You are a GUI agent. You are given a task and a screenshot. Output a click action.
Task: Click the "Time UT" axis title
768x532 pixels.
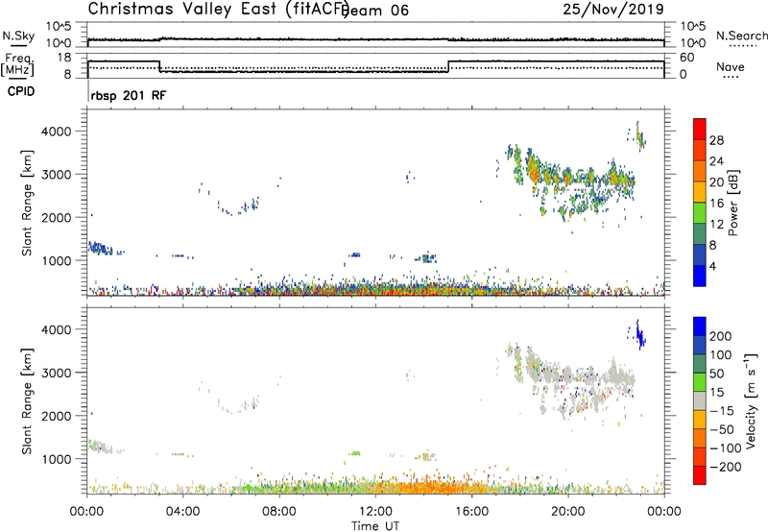click(375, 526)
